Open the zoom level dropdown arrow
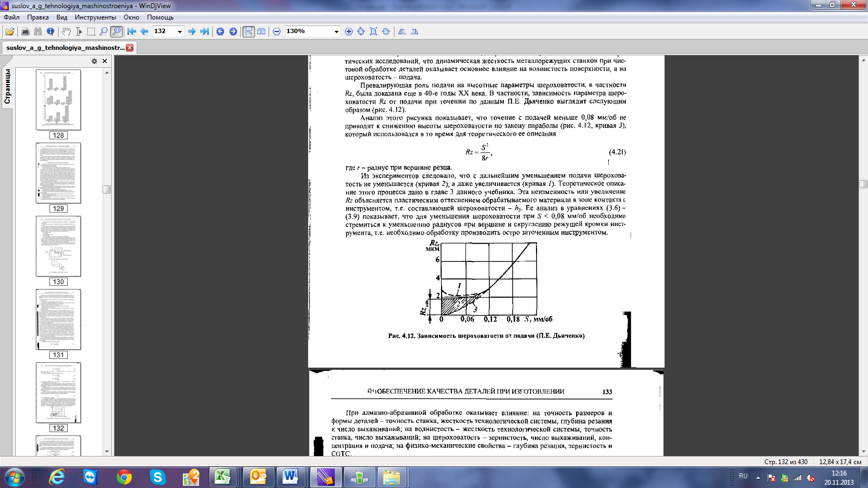Viewport: 868px width, 488px height. click(x=336, y=31)
